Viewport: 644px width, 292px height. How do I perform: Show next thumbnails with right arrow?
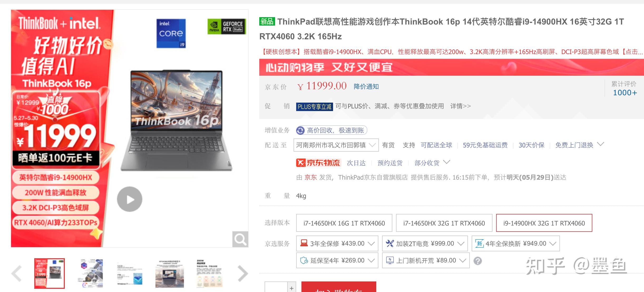click(243, 274)
